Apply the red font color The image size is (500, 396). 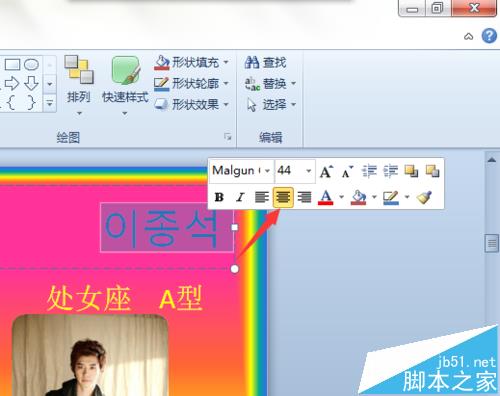click(326, 197)
